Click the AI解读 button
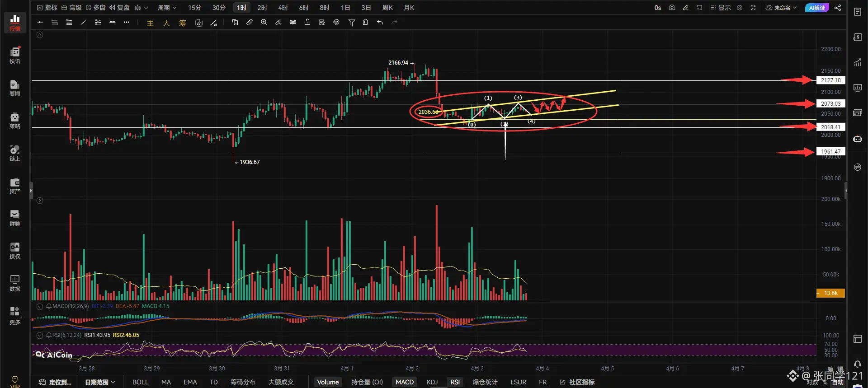 [817, 8]
